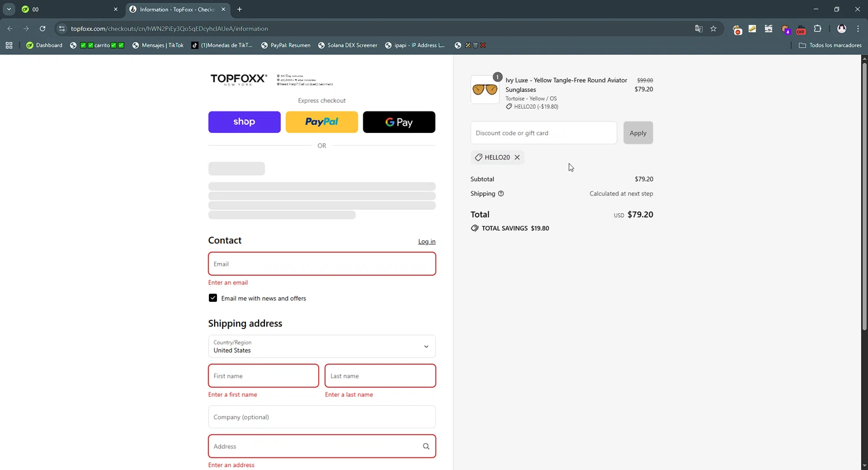Focus the Last name field
Viewport: 868px width, 470px height.
(x=380, y=376)
